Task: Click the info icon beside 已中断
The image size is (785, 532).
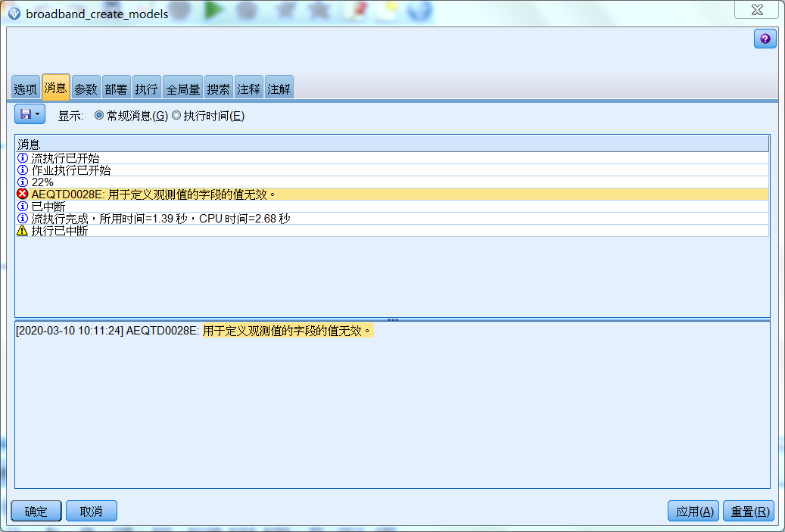Action: pos(23,206)
